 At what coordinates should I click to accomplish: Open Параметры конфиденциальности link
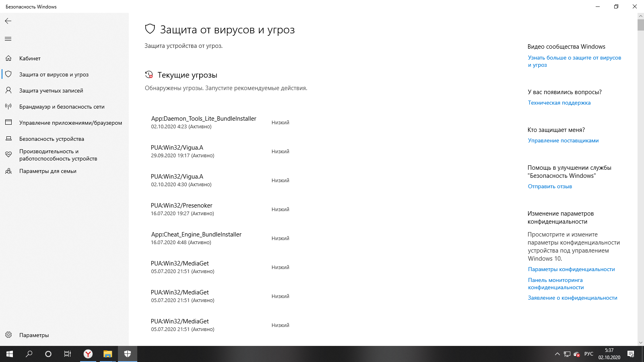571,269
